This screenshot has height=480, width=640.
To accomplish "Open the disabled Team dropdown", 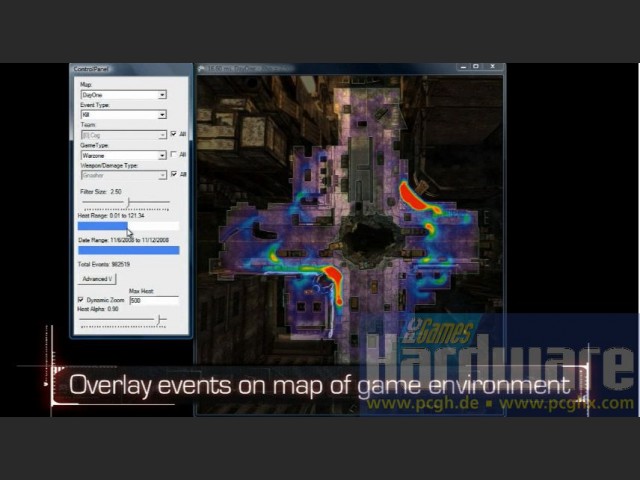I will point(123,135).
